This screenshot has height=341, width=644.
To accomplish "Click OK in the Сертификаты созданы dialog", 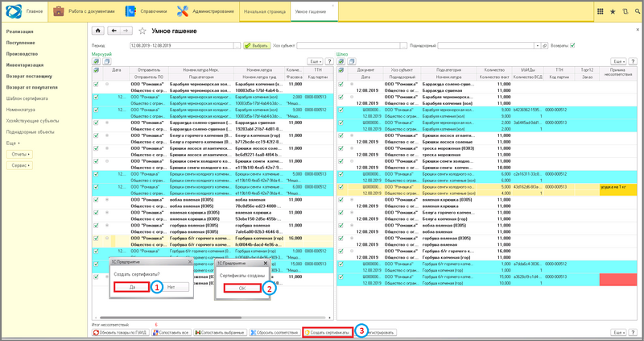I will [x=242, y=289].
